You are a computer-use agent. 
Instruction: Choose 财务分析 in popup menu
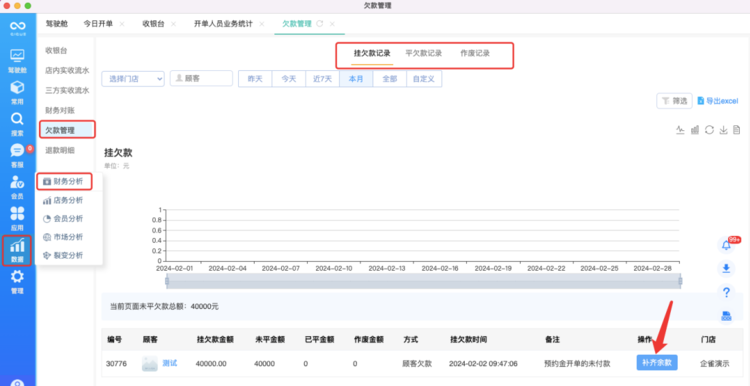tap(64, 181)
